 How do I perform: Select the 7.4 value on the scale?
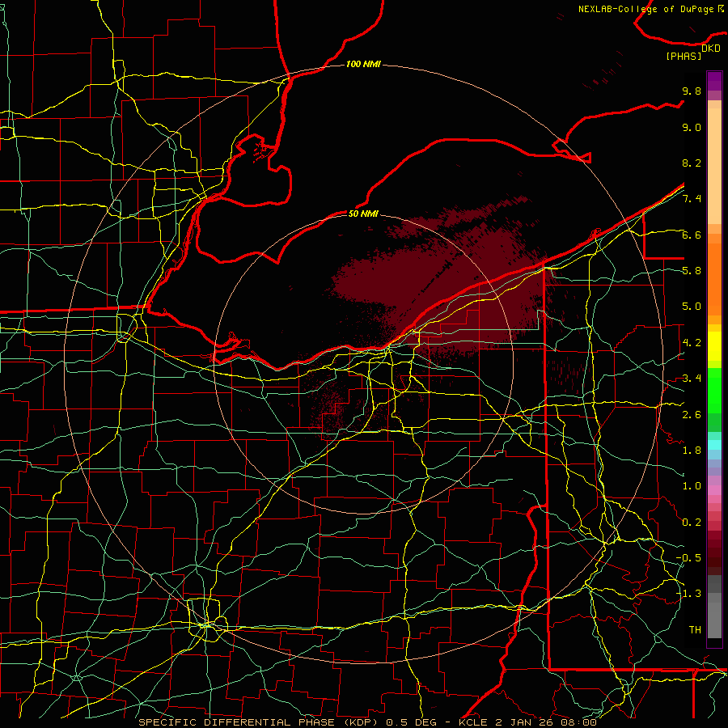coord(692,199)
